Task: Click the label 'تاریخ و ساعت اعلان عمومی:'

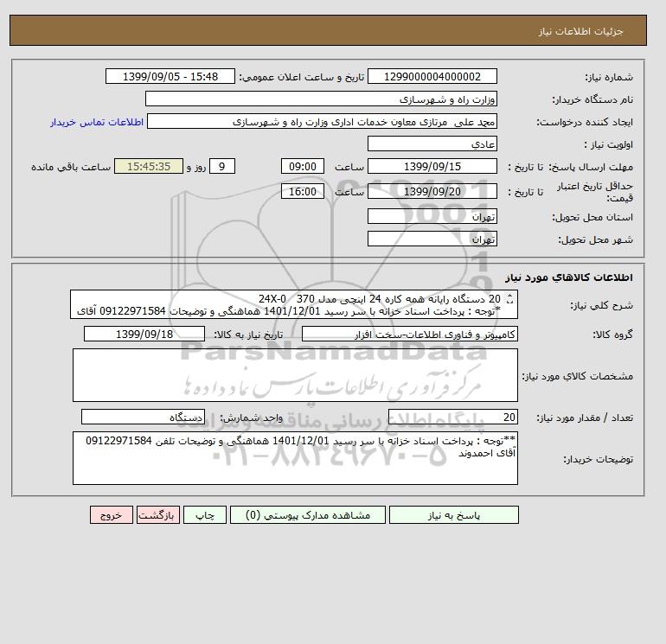Action: click(302, 77)
